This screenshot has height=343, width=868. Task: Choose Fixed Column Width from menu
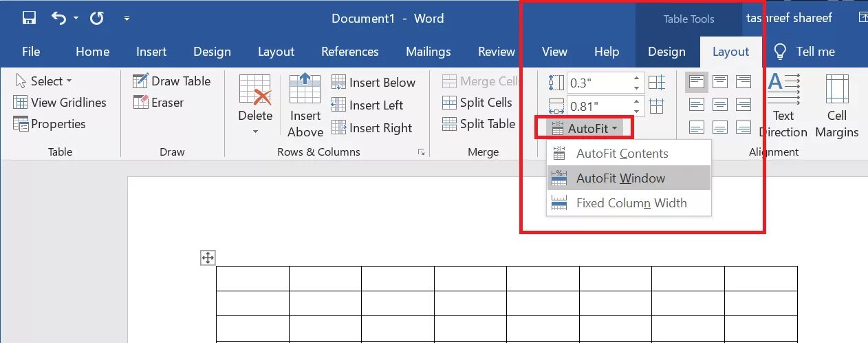click(629, 203)
